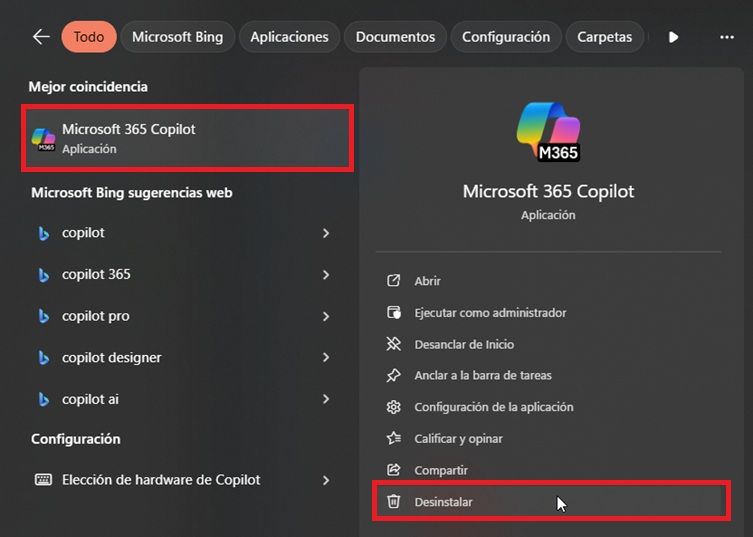The width and height of the screenshot is (753, 537).
Task: Select the Configuración filter tab
Action: 506,37
